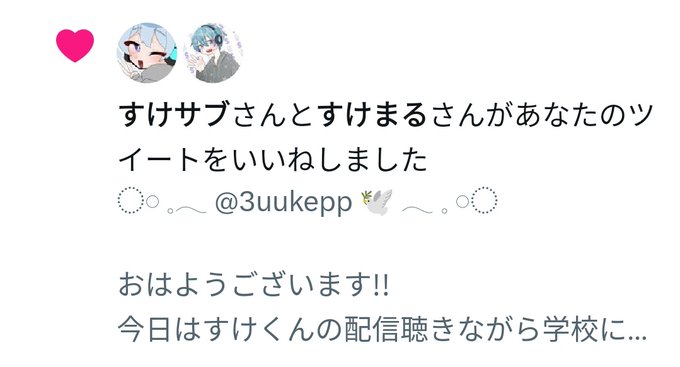Click the small solid circle left of @3uukepp
680x367 pixels.
[152, 201]
